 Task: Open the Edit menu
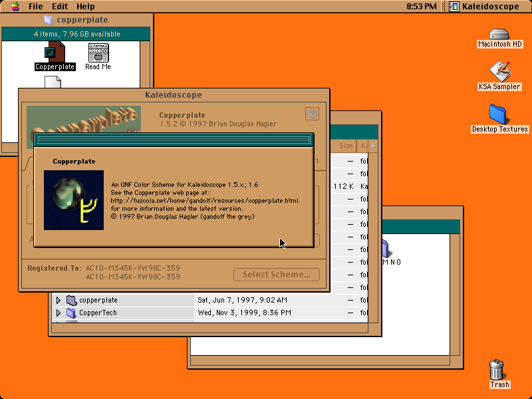coord(60,7)
